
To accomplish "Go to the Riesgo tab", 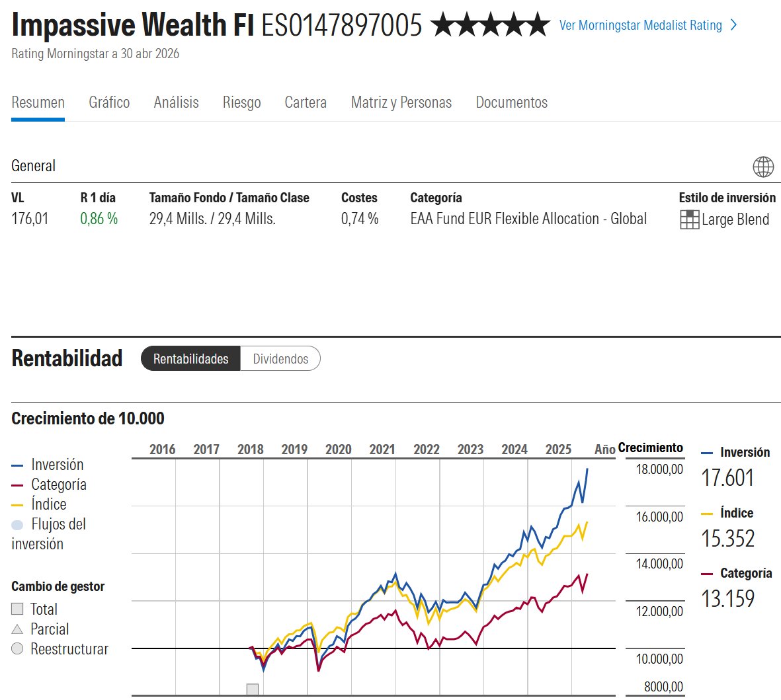I will (241, 102).
